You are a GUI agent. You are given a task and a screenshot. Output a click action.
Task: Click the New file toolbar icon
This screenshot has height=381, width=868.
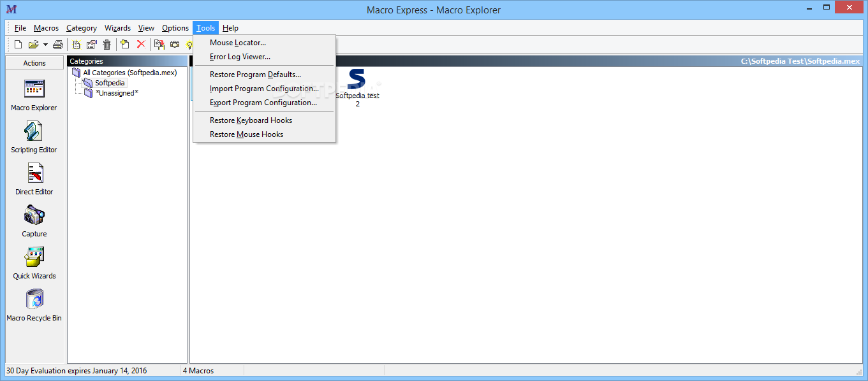(18, 45)
